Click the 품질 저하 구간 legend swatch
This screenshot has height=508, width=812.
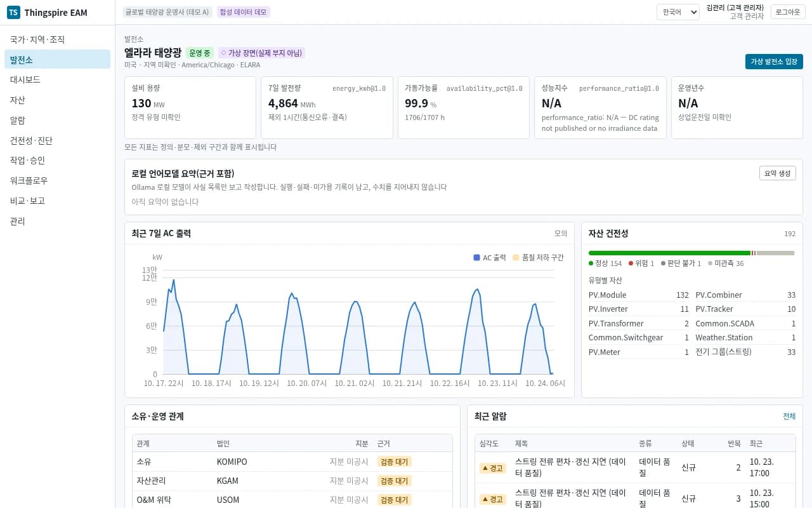516,258
